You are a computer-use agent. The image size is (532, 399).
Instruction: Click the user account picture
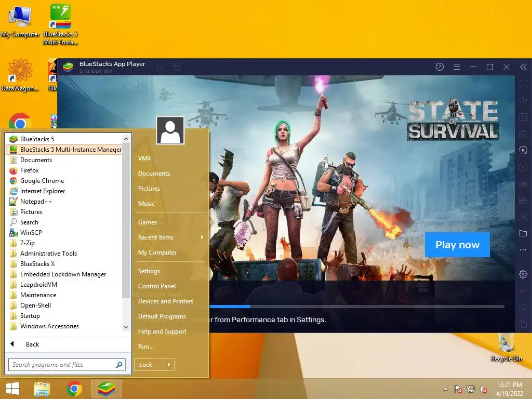point(170,130)
